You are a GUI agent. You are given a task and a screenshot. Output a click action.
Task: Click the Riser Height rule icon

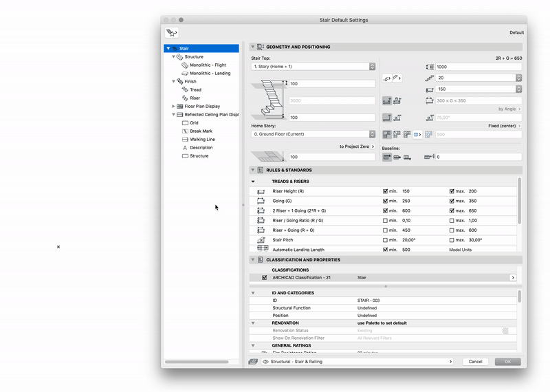click(261, 191)
